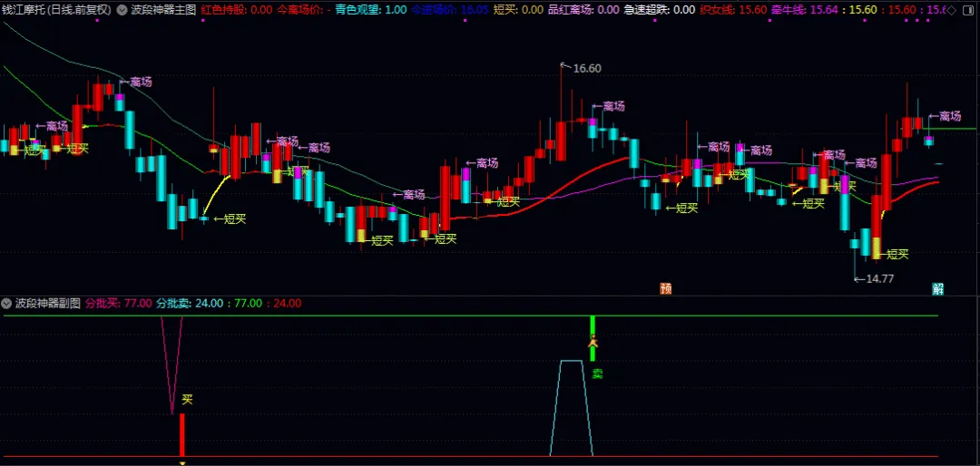Click the 14.77 low price label
Image resolution: width=980 pixels, height=466 pixels.
[x=879, y=278]
